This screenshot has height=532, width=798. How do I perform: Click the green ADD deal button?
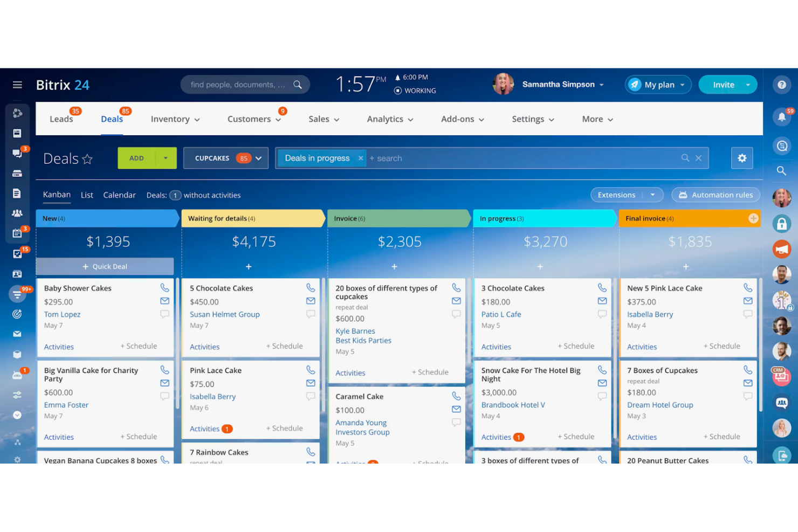137,158
